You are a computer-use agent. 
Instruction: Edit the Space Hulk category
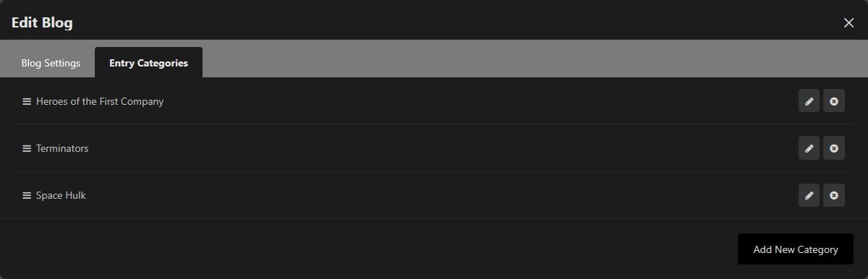coord(809,195)
